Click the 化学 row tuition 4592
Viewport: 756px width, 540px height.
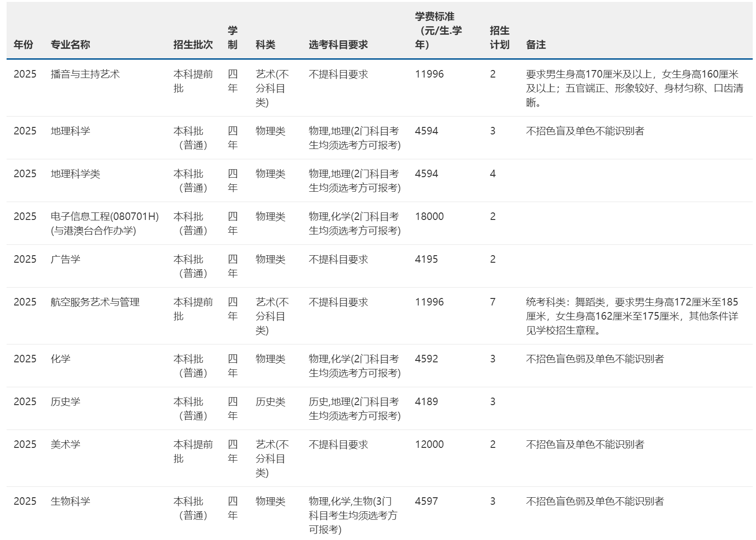pos(424,359)
